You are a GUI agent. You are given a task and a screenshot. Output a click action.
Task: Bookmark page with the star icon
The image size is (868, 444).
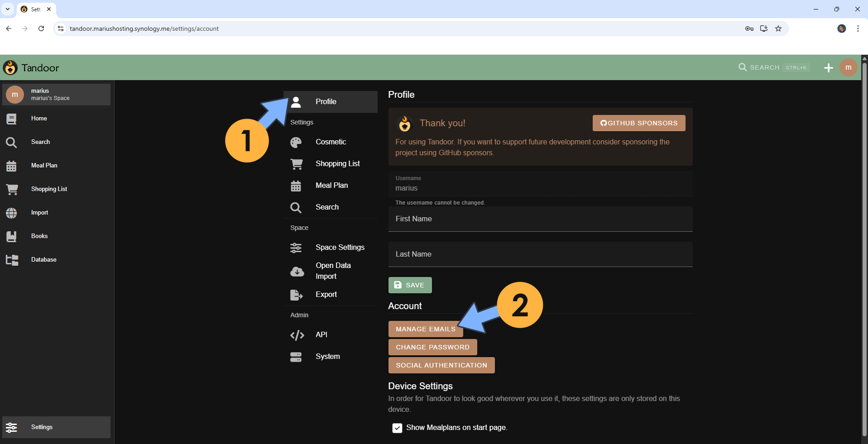pyautogui.click(x=778, y=29)
